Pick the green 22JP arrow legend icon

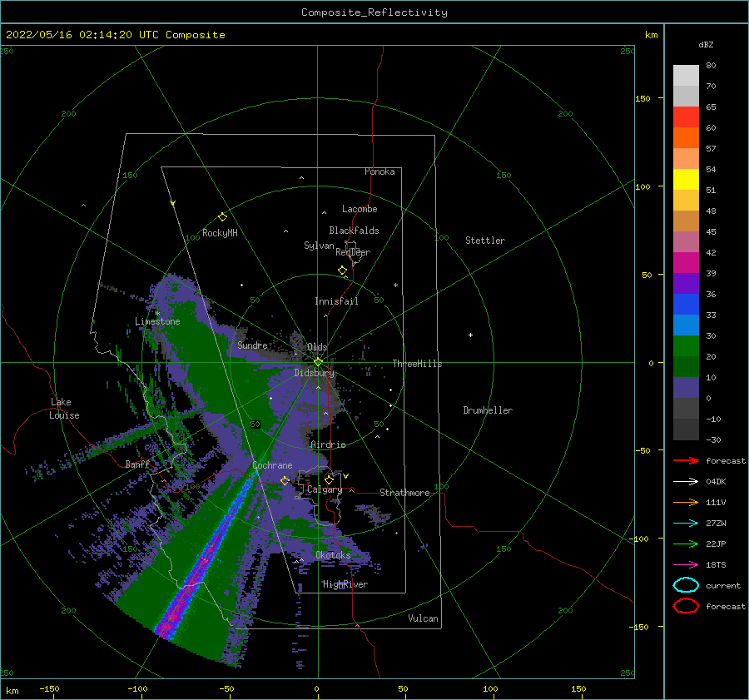click(x=686, y=544)
